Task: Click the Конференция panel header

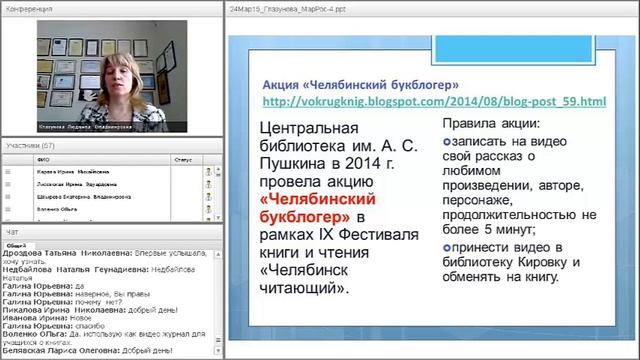Action: point(112,9)
